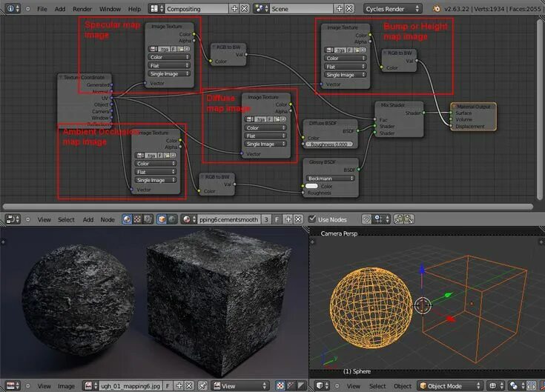Click the node editor type selector icon
Screen dimensions: 545x392
pos(12,219)
